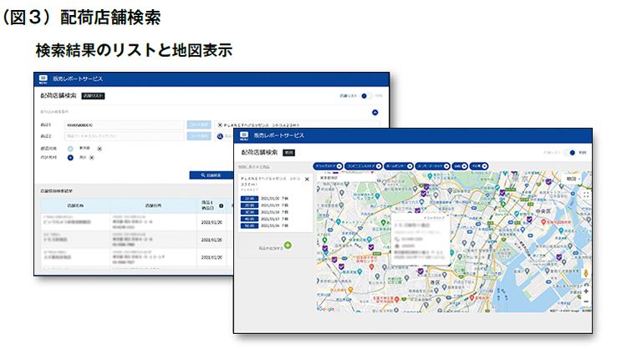Close the store info popup on the map
The width and height of the screenshot is (627, 364).
(447, 216)
